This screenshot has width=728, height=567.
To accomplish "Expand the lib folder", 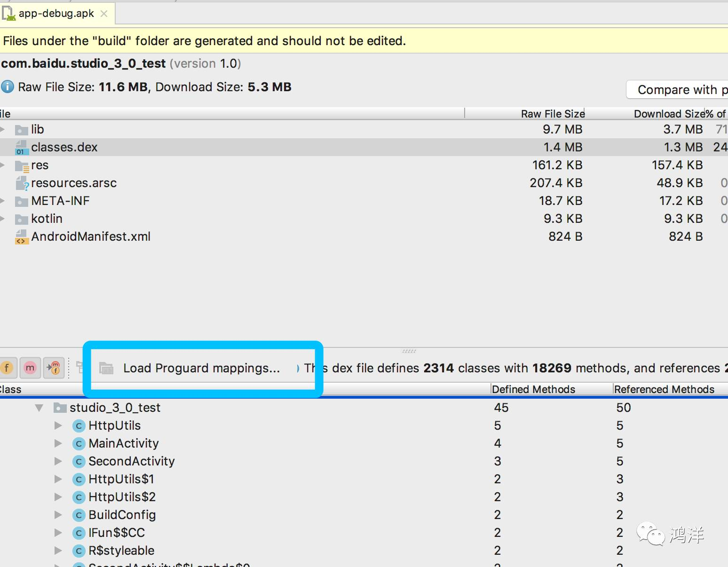I will (x=3, y=129).
